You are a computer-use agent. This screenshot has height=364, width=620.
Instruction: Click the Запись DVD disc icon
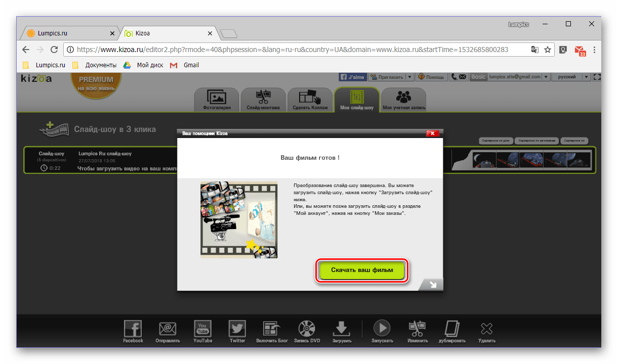307,329
